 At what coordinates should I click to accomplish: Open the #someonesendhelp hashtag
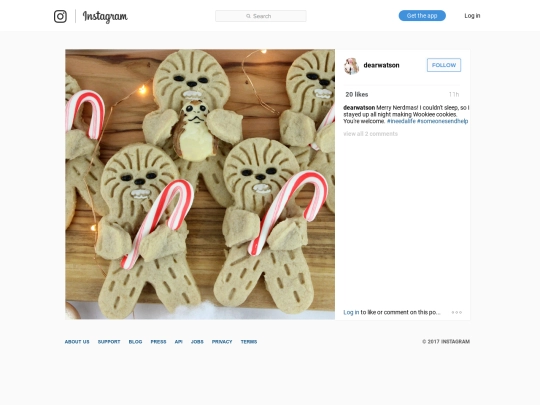pyautogui.click(x=442, y=121)
